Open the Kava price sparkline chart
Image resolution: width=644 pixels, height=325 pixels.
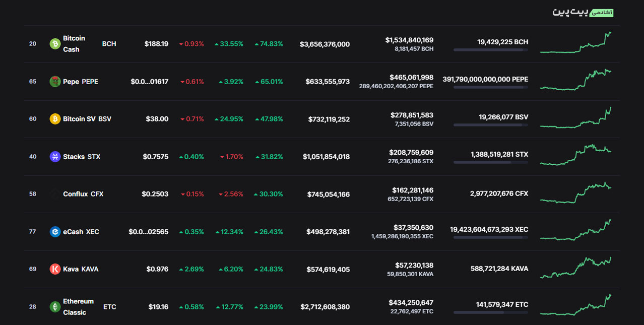click(575, 268)
